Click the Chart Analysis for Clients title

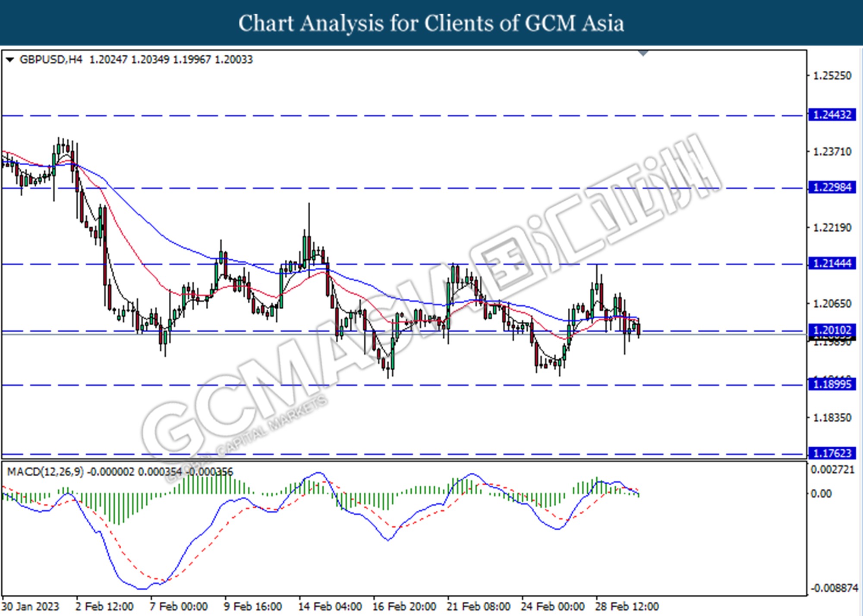click(x=431, y=23)
